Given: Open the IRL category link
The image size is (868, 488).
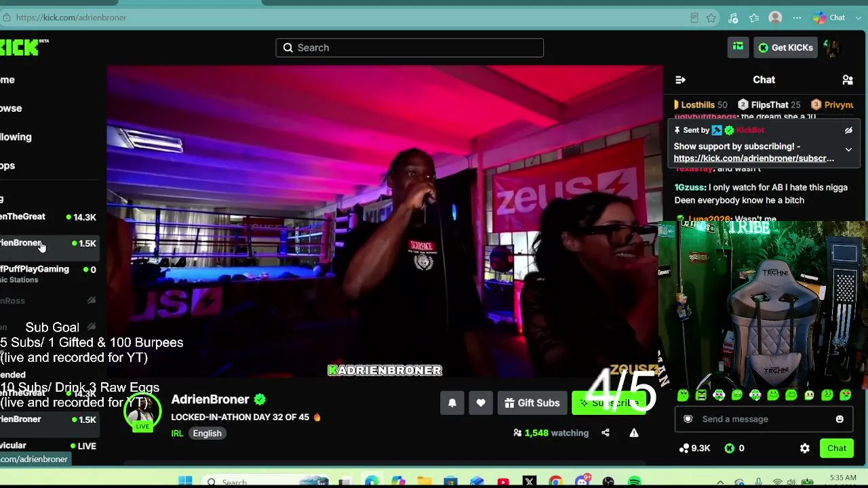Looking at the screenshot, I should click(x=177, y=434).
